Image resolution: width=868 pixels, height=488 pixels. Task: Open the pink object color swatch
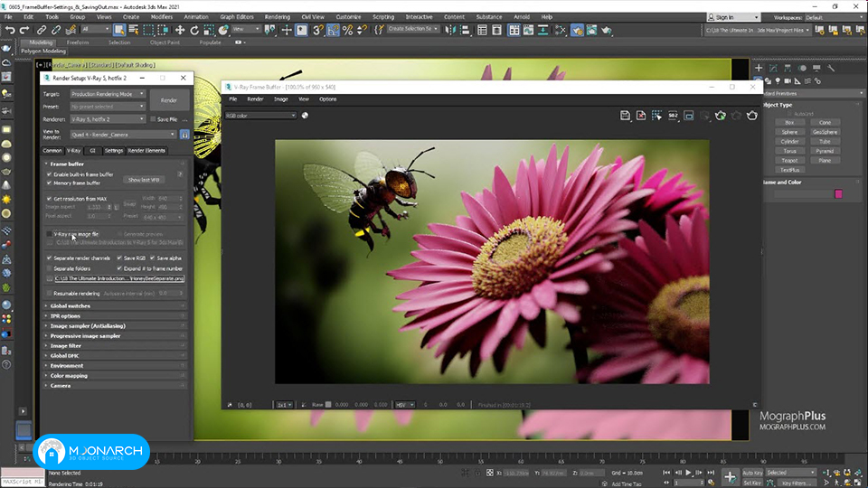pyautogui.click(x=838, y=193)
